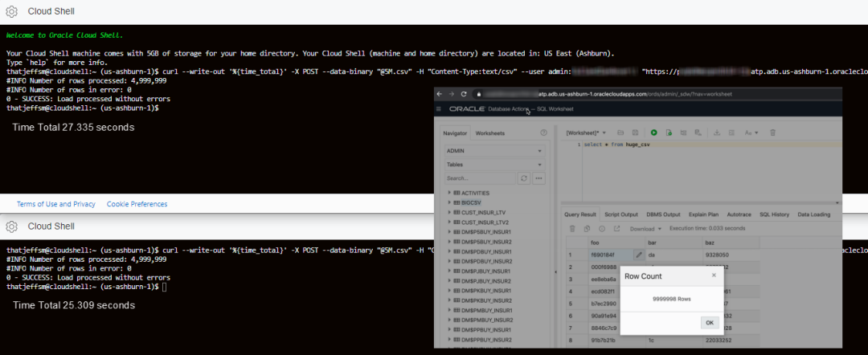Click the browser address bar

click(x=656, y=94)
